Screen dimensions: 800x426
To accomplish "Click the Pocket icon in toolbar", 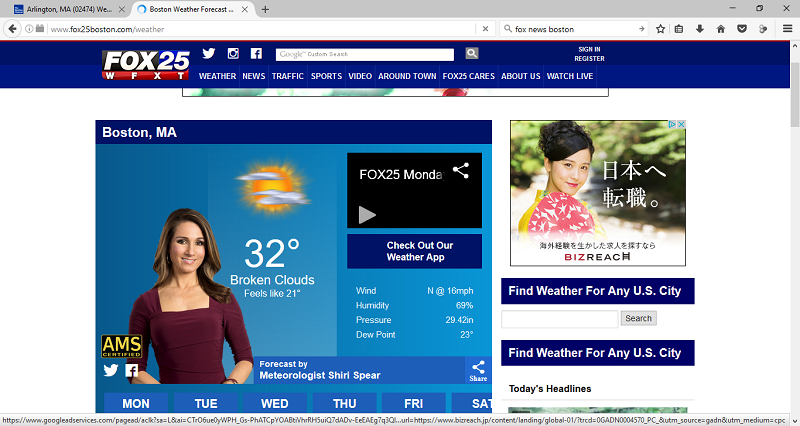I will click(742, 29).
